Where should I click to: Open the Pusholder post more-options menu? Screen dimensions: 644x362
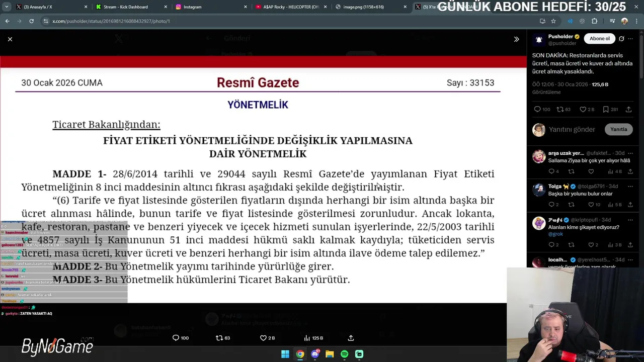630,39
